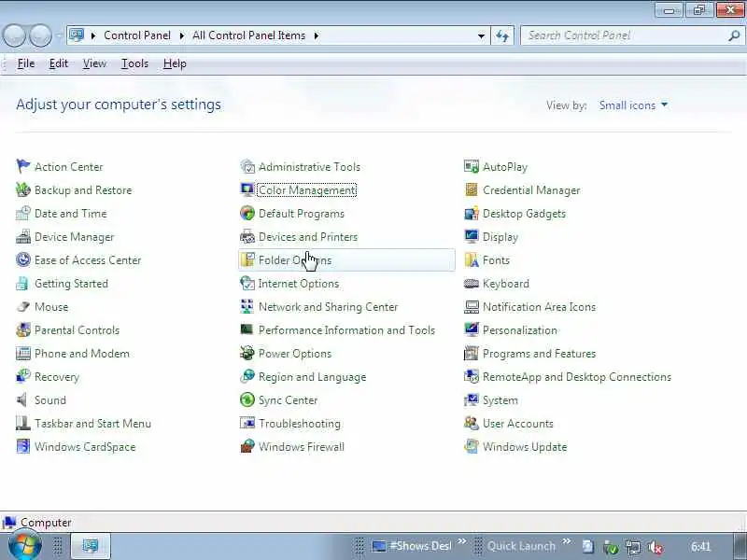Expand the root breadcrumb arrow before Control Panel
Screen dimensions: 747x560
[93, 35]
